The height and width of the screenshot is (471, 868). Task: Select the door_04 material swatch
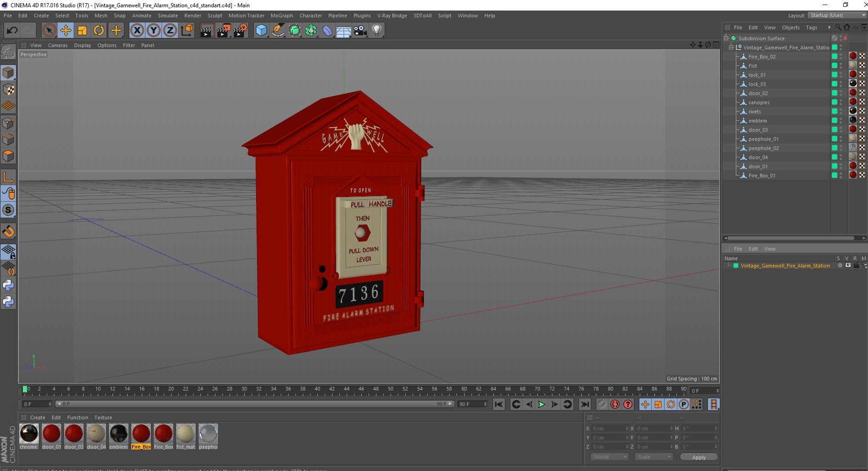tap(96, 434)
